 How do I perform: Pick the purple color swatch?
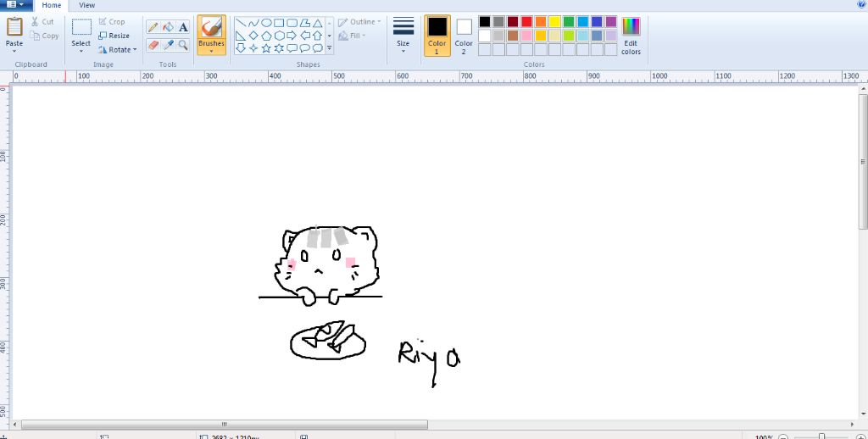coord(611,21)
